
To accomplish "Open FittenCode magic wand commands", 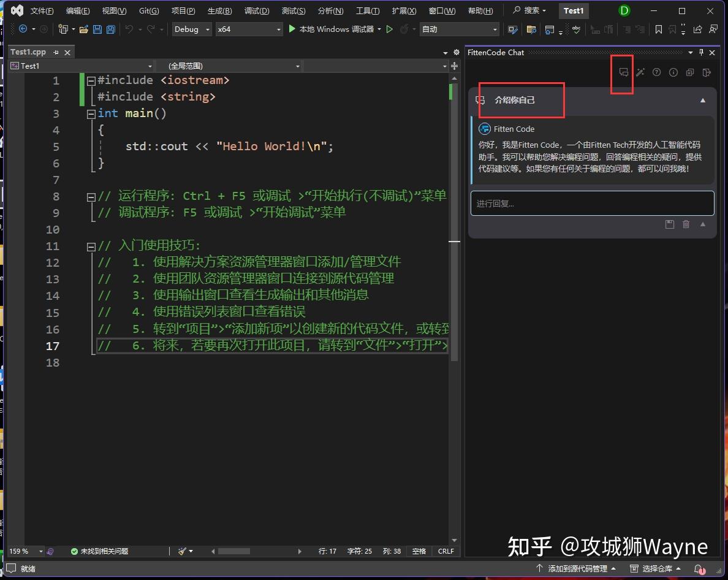I will point(640,72).
